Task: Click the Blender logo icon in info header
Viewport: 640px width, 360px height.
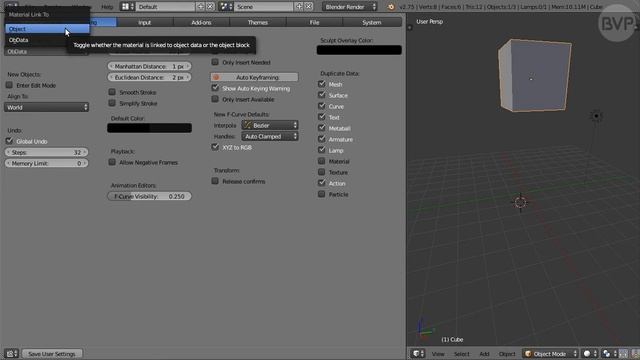Action: (x=391, y=7)
